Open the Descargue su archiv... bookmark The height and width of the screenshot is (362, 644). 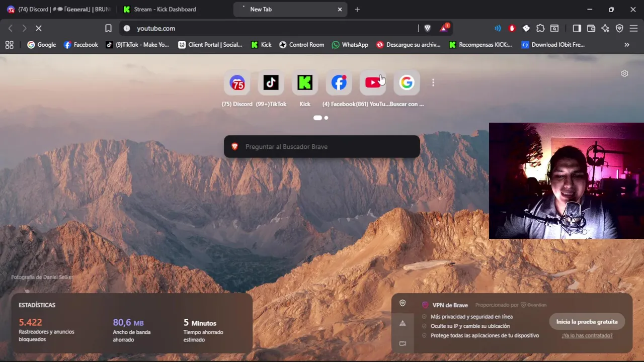(x=409, y=45)
